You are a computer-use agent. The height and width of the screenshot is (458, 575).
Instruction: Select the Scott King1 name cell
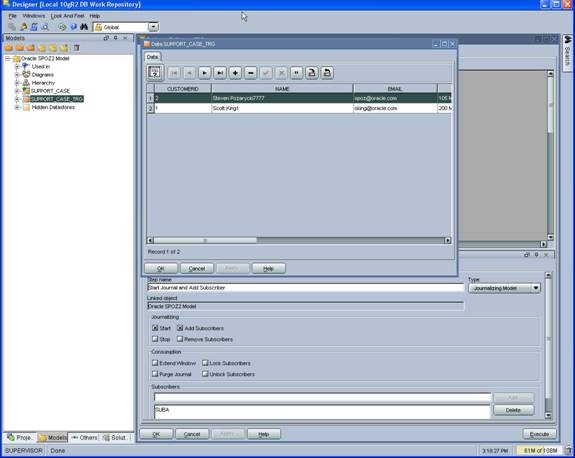(282, 108)
